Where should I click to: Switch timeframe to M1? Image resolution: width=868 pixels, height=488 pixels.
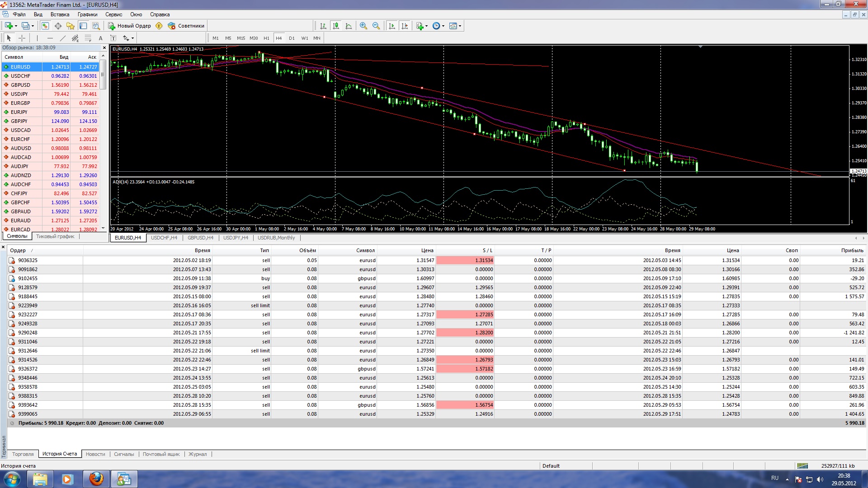click(x=216, y=38)
